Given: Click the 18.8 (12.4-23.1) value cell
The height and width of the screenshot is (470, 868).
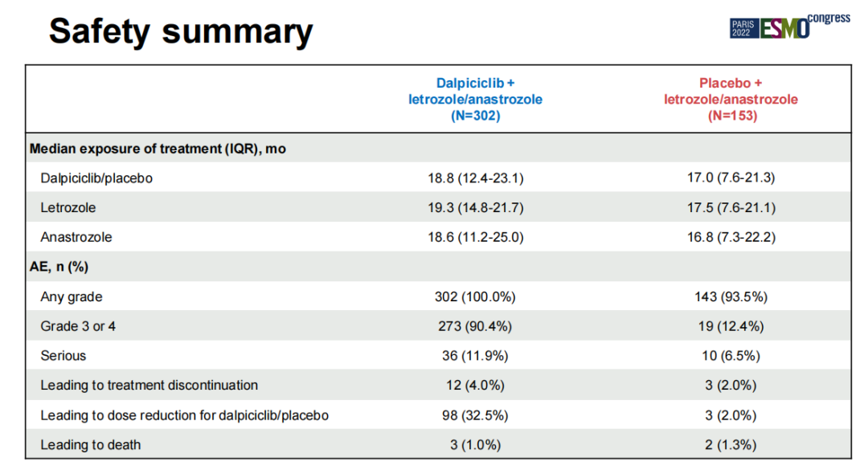Looking at the screenshot, I should [x=475, y=178].
